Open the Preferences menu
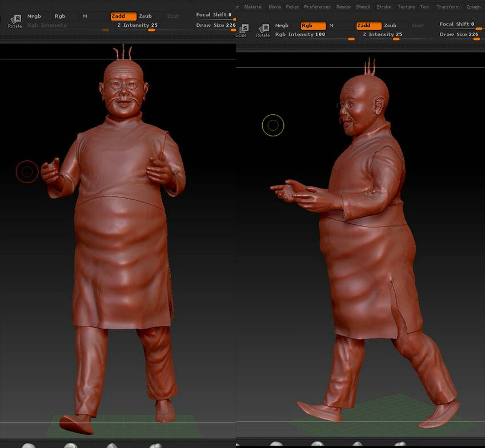The image size is (485, 448). click(x=317, y=7)
